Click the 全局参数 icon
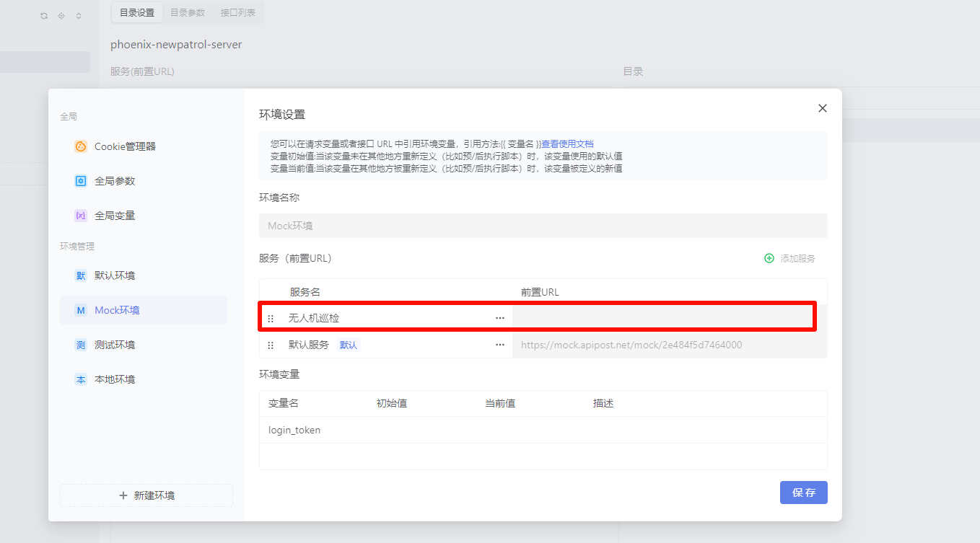980x543 pixels. click(81, 181)
